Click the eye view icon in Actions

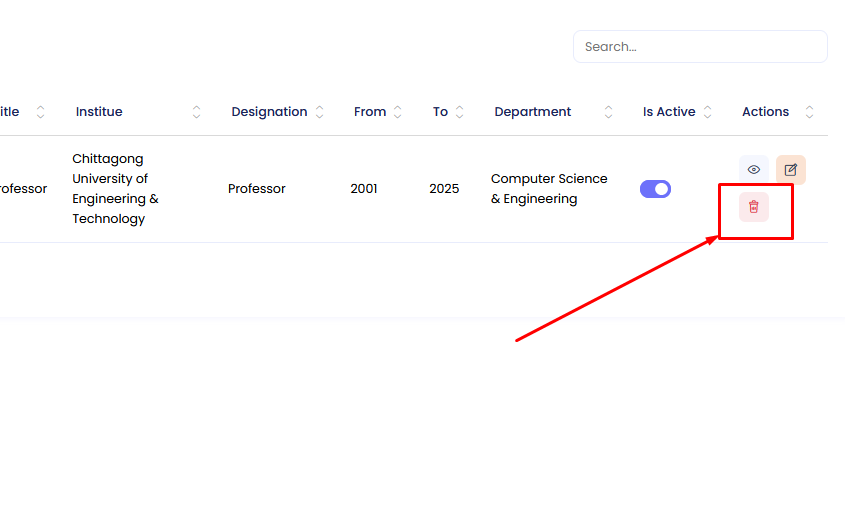click(x=754, y=170)
